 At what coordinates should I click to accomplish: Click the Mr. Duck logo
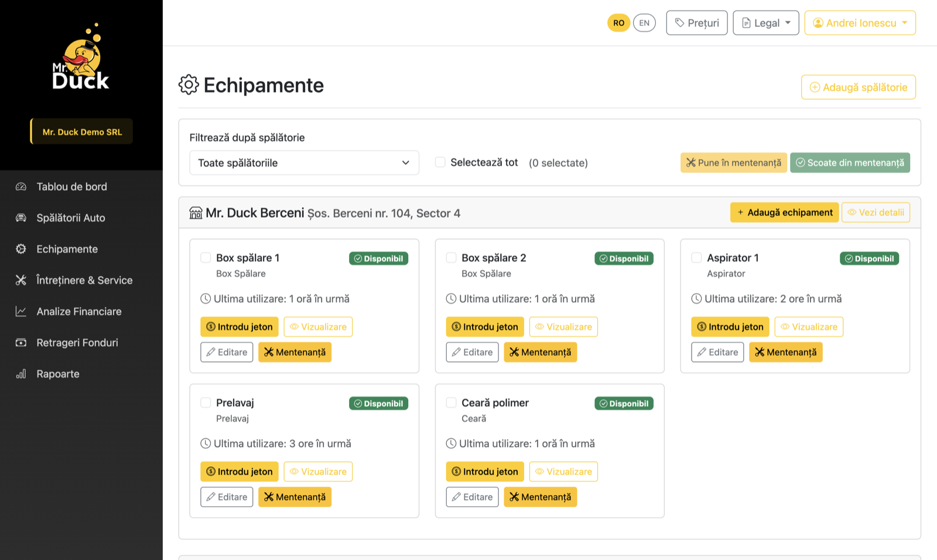(81, 57)
